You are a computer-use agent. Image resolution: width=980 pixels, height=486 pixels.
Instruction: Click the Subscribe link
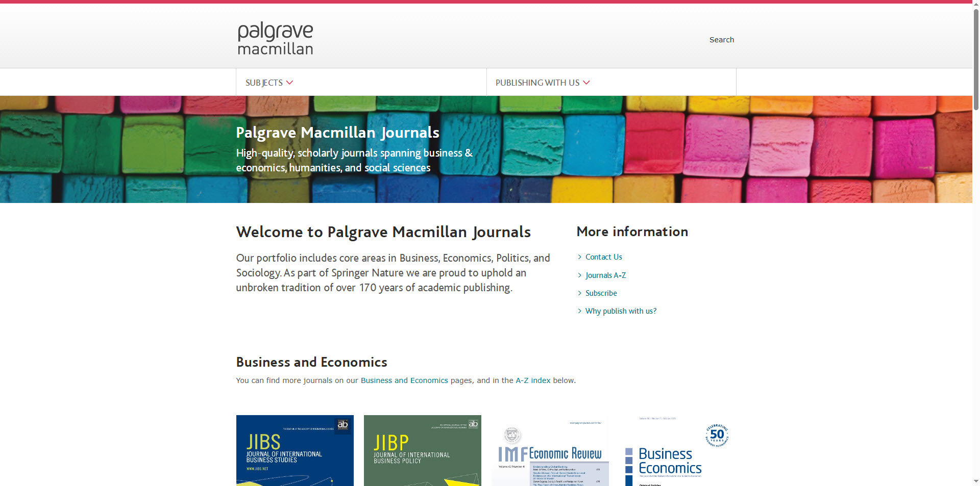point(601,293)
